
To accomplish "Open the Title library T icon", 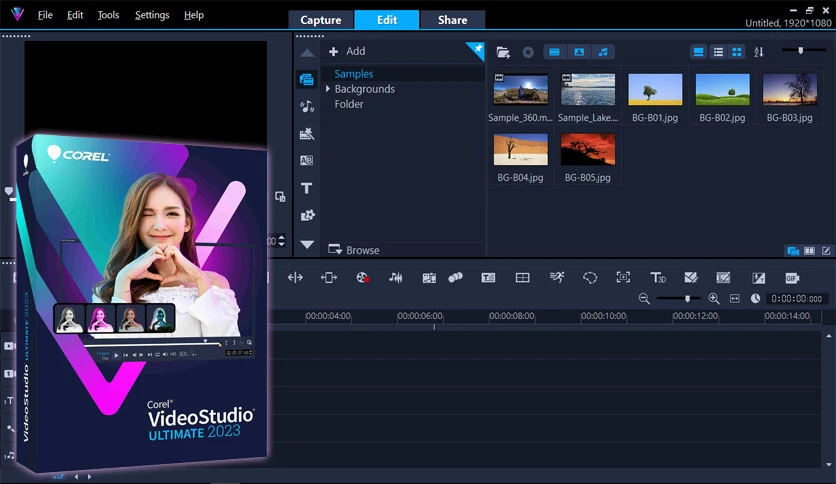I will click(x=307, y=188).
